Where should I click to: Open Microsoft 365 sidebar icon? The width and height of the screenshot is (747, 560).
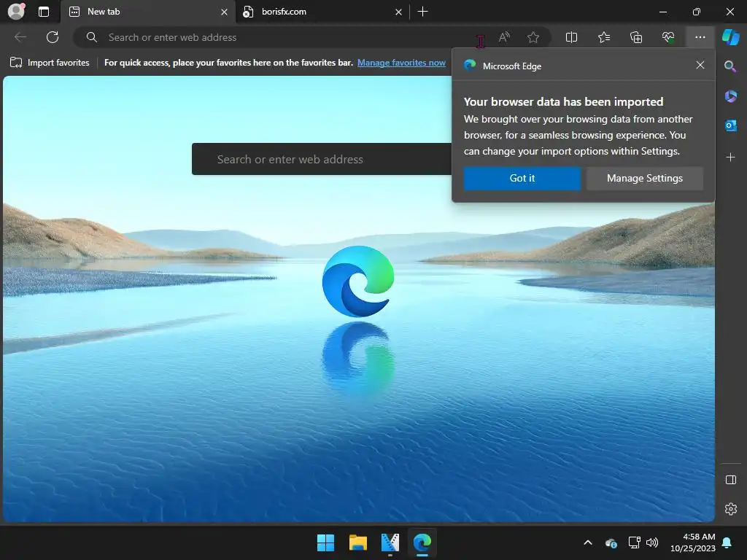pos(730,96)
